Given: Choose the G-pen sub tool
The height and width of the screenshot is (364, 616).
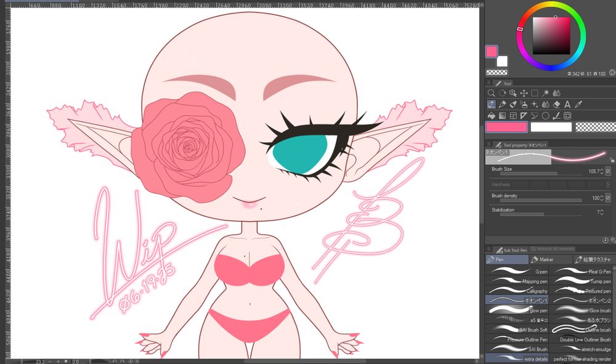Looking at the screenshot, I should click(x=517, y=272).
